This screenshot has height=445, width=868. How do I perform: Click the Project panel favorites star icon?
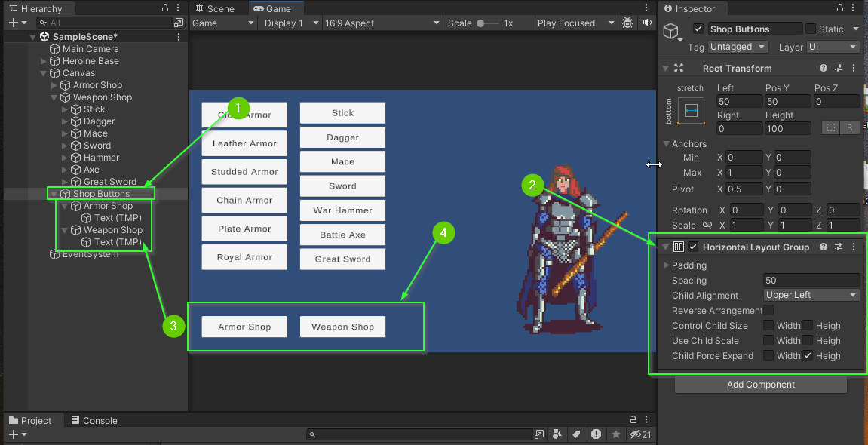pyautogui.click(x=615, y=434)
